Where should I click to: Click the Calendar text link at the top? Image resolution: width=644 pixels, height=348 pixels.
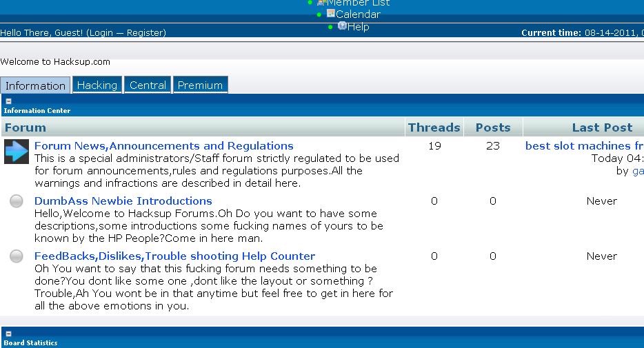pyautogui.click(x=358, y=14)
